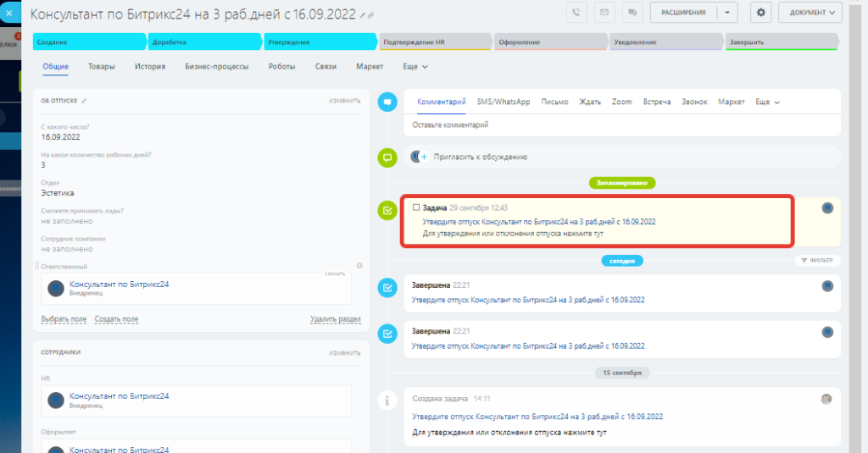Viewport: 868px width, 453px height.
Task: Open the ФИЛЬТР filter in timeline
Action: pyautogui.click(x=817, y=261)
